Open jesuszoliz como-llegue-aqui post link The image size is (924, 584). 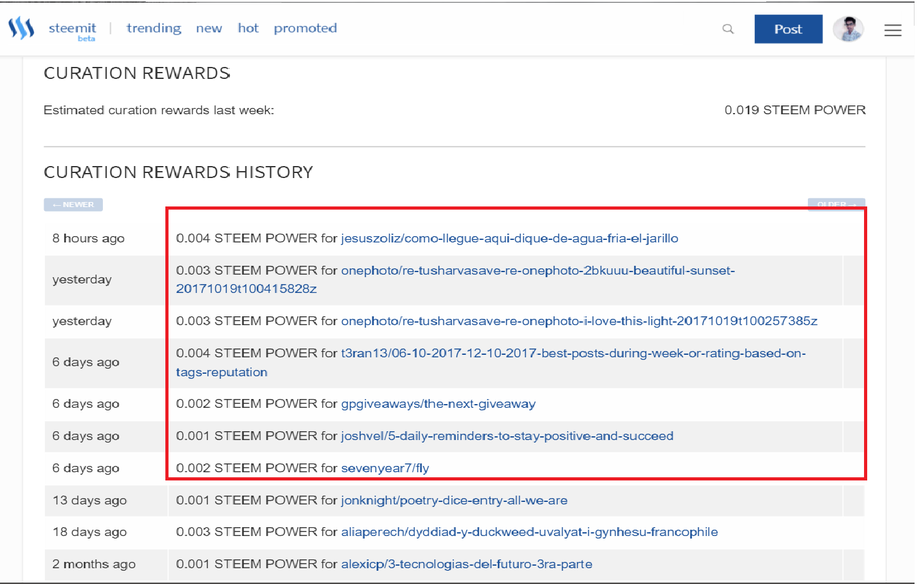(x=509, y=239)
